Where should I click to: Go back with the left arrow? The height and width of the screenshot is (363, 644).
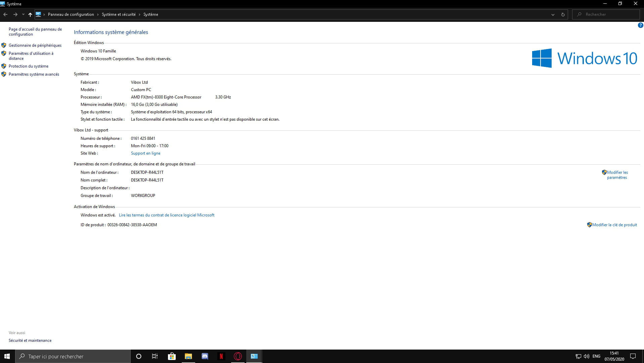tap(5, 14)
